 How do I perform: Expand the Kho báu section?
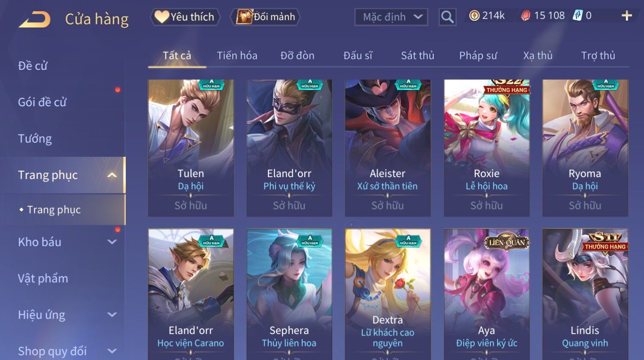tap(112, 242)
